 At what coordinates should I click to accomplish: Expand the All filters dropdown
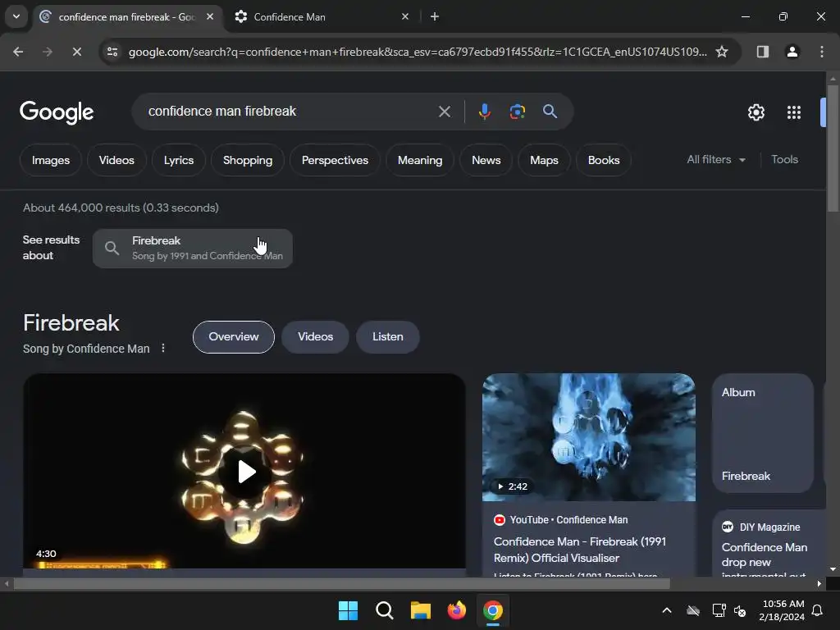(715, 160)
